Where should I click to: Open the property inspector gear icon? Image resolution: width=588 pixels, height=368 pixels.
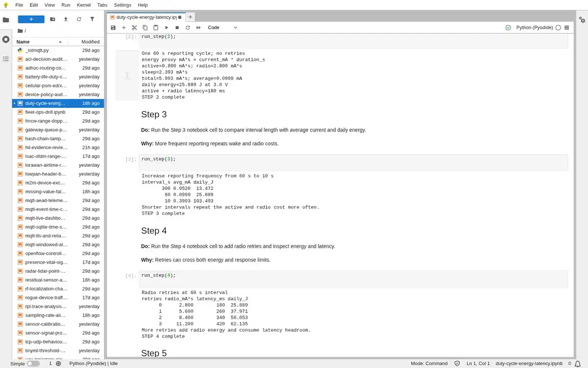coord(582,20)
